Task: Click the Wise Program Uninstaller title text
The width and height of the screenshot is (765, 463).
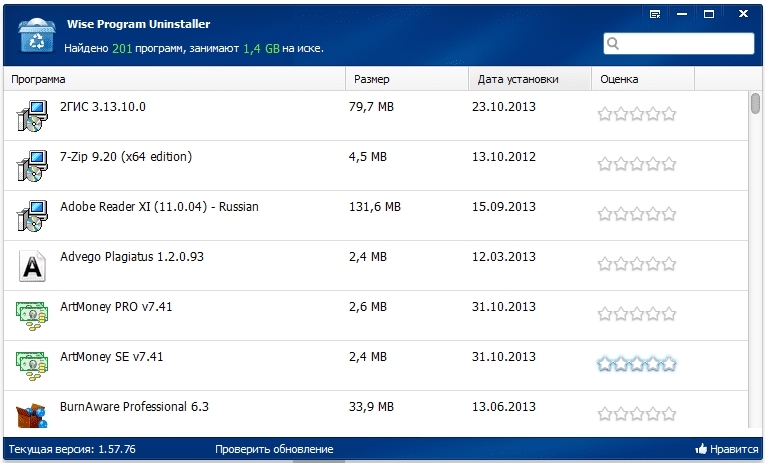Action: click(x=139, y=24)
